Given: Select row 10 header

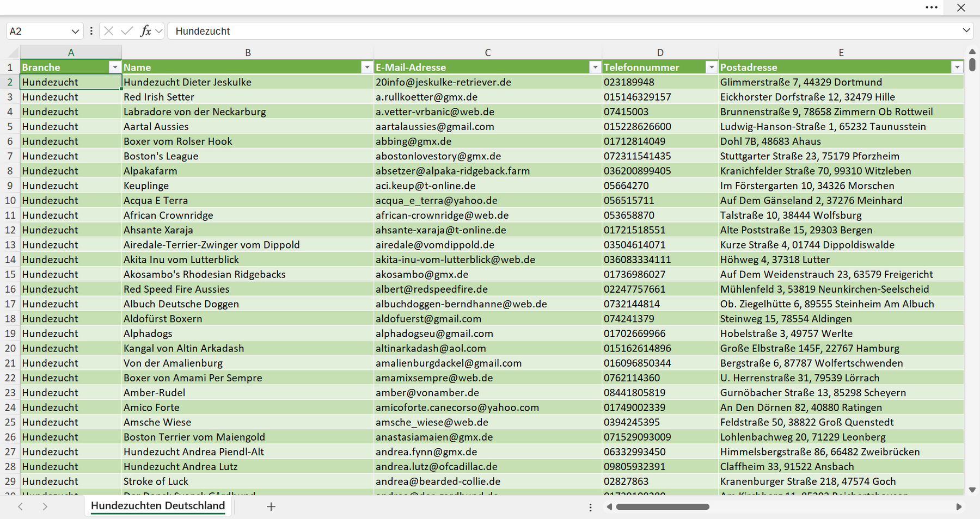Looking at the screenshot, I should (10, 200).
